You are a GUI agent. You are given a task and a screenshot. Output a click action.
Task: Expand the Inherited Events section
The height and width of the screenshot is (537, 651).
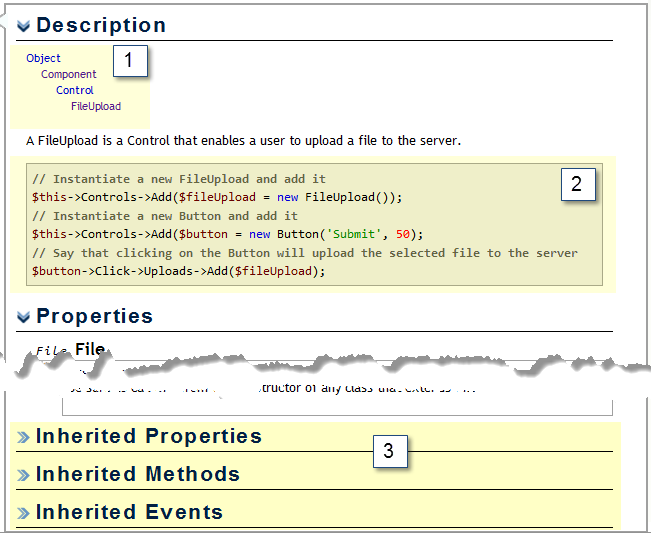tap(23, 513)
